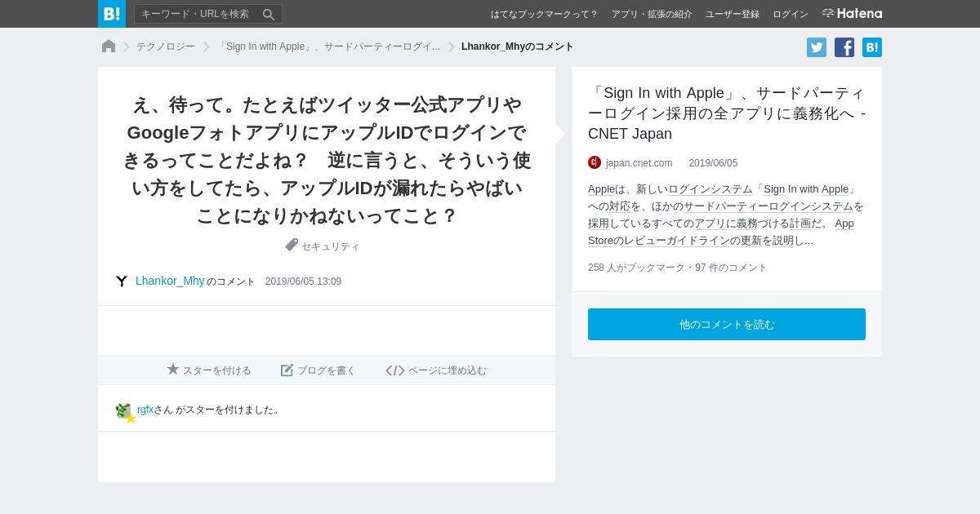Open ユーザー登録 link
This screenshot has width=980, height=514.
pos(733,14)
